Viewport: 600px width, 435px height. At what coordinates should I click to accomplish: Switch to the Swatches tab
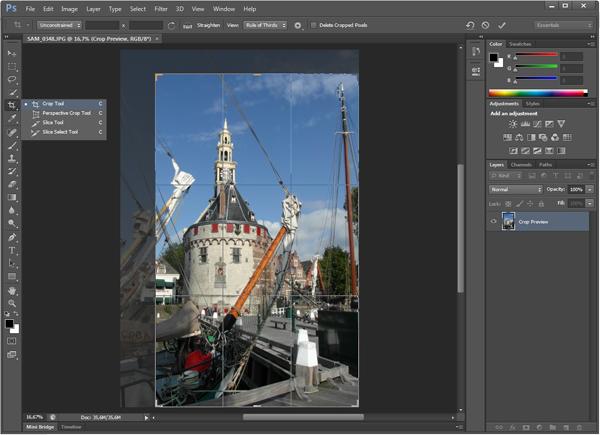520,44
